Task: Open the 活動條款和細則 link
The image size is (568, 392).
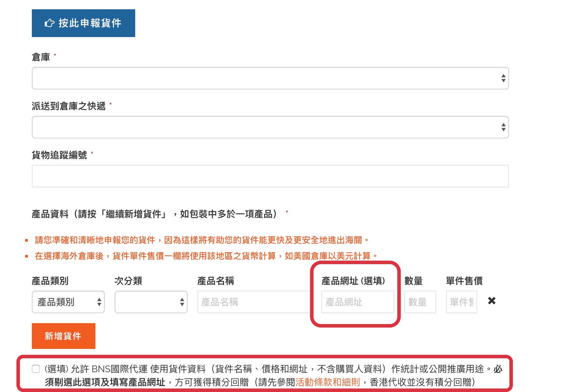Action: [x=327, y=382]
